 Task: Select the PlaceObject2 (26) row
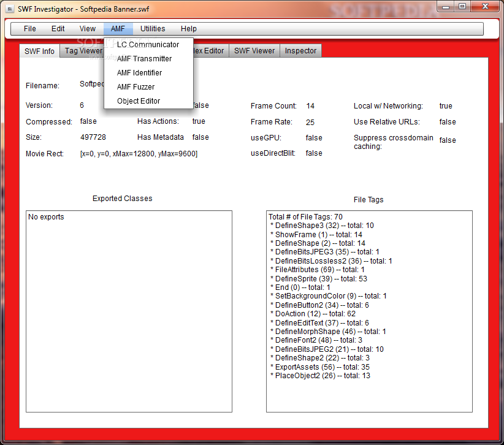click(321, 376)
